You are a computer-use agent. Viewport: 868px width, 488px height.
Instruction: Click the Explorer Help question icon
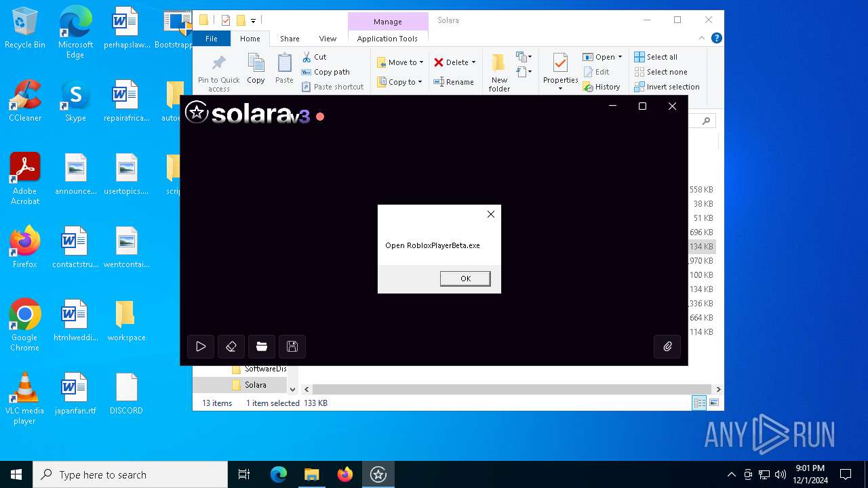coord(716,38)
